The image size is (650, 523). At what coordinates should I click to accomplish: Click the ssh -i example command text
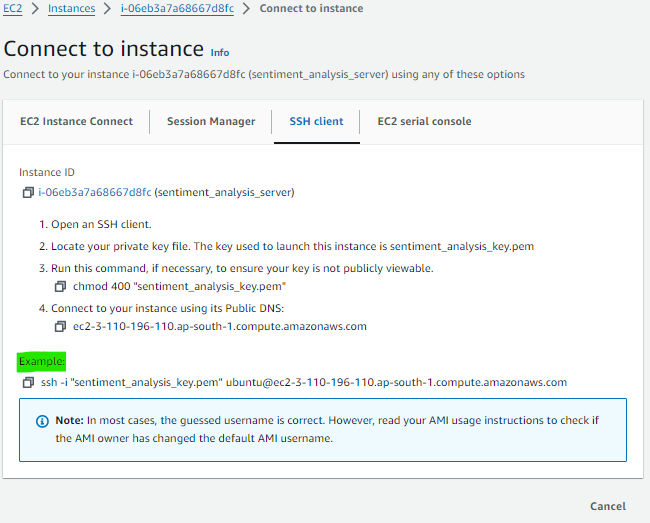point(304,382)
